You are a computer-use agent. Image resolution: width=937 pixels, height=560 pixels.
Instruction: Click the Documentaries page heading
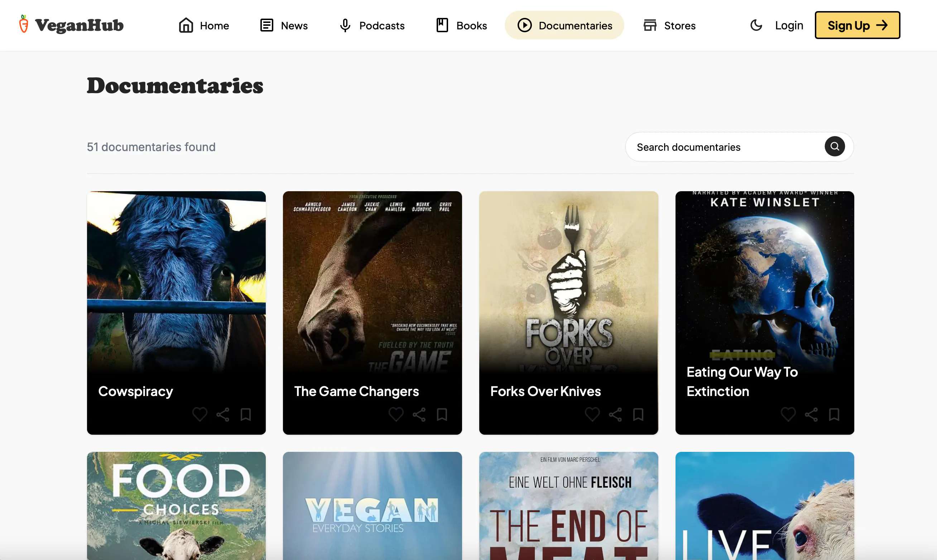(175, 86)
